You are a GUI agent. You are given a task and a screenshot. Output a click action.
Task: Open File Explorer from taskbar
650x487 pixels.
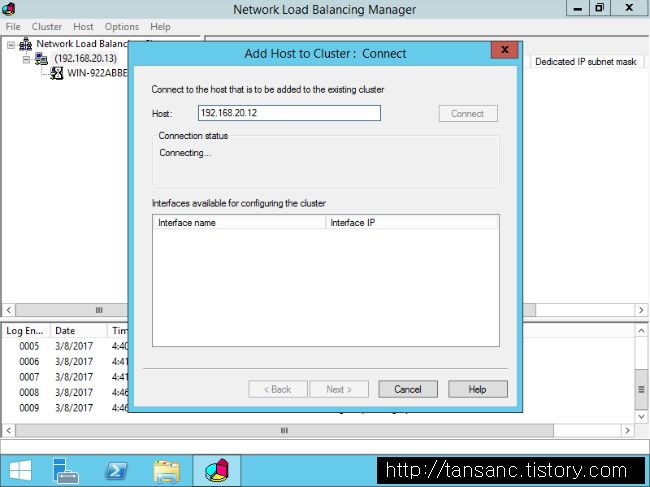point(167,471)
